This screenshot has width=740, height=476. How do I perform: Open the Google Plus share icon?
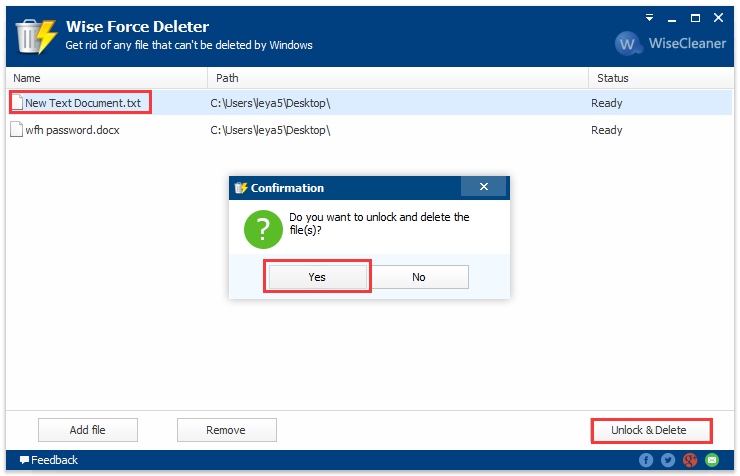(690, 460)
